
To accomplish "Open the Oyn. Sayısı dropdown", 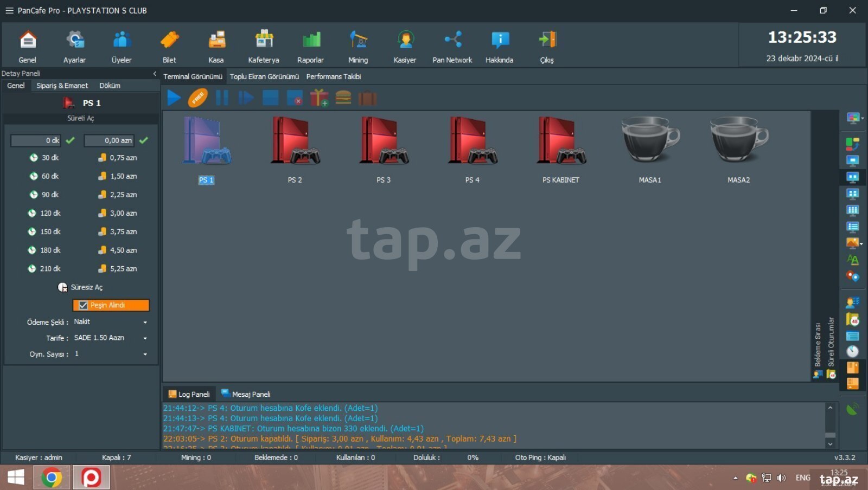I will click(111, 354).
